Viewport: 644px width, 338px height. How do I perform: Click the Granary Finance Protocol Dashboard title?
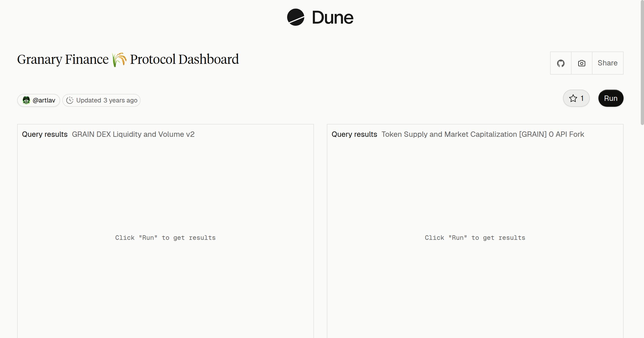[128, 59]
